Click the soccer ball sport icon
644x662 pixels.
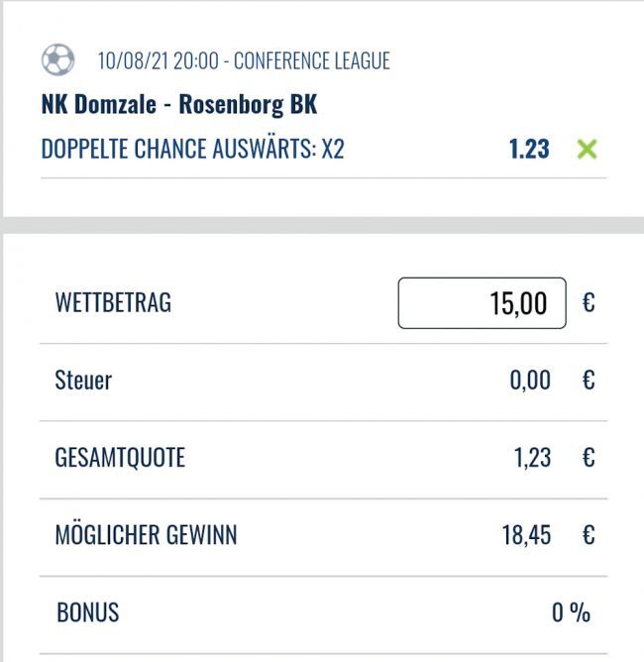tap(57, 60)
